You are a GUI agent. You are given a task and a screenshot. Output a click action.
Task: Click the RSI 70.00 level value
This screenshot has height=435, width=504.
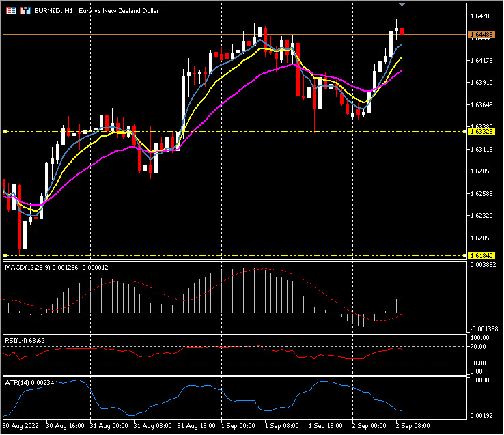click(x=477, y=347)
